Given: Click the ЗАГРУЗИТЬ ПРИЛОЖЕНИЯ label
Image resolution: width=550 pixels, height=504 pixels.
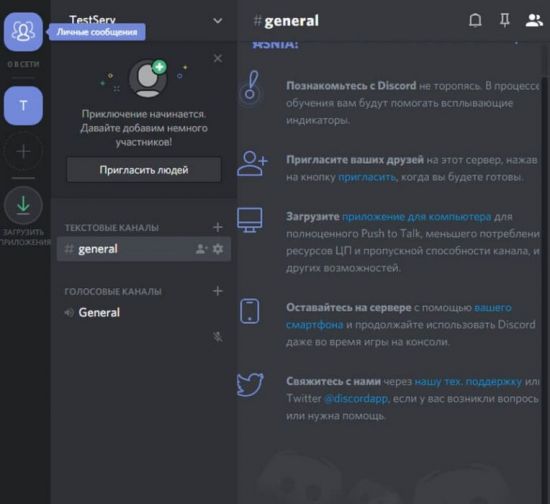Looking at the screenshot, I should point(25,237).
